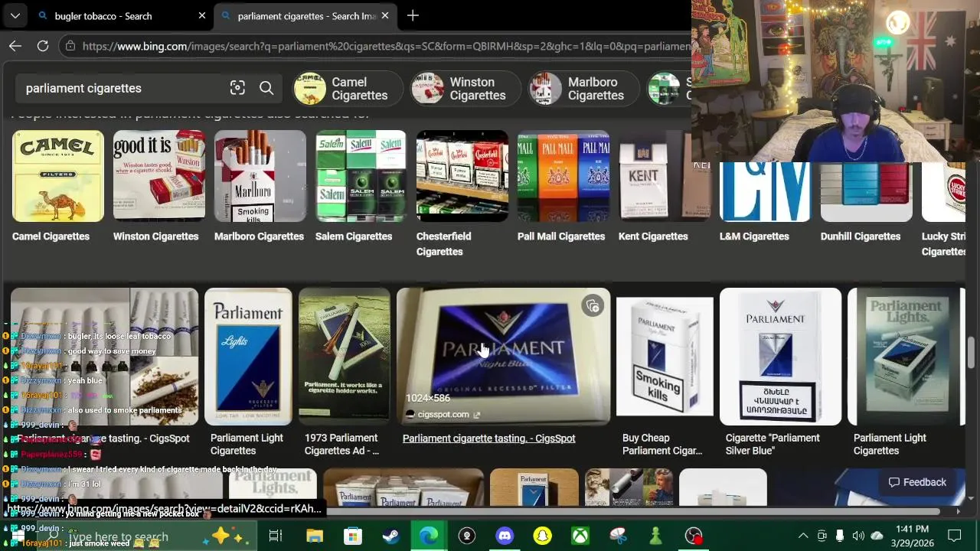View site information lock icon

(70, 46)
